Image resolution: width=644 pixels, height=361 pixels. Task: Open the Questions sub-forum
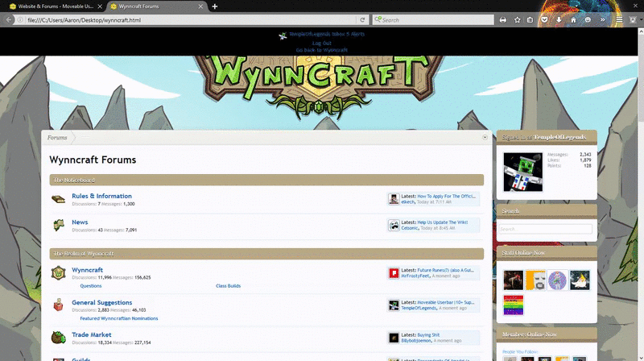coord(91,286)
